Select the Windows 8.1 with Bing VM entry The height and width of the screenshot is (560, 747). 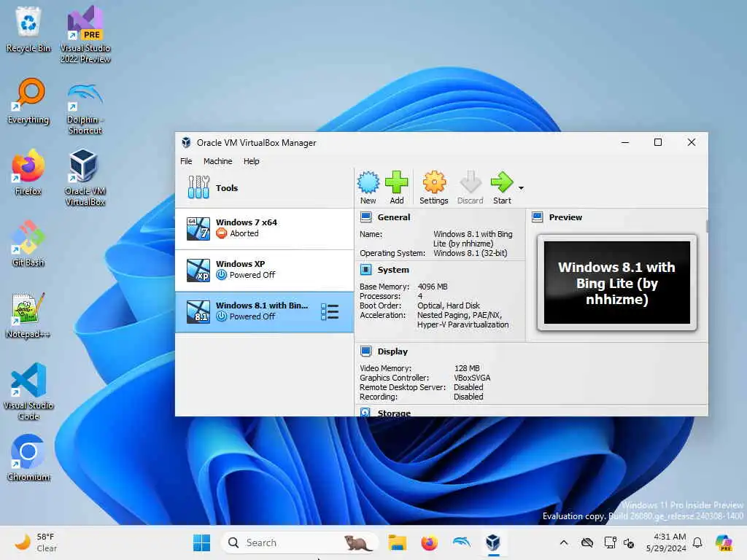264,312
